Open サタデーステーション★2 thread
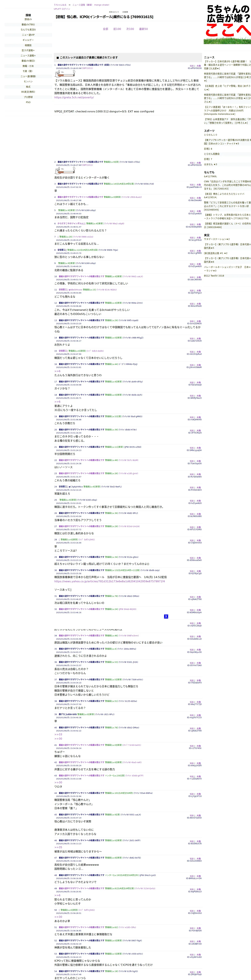The height and width of the screenshot is (980, 251). [x=217, y=239]
